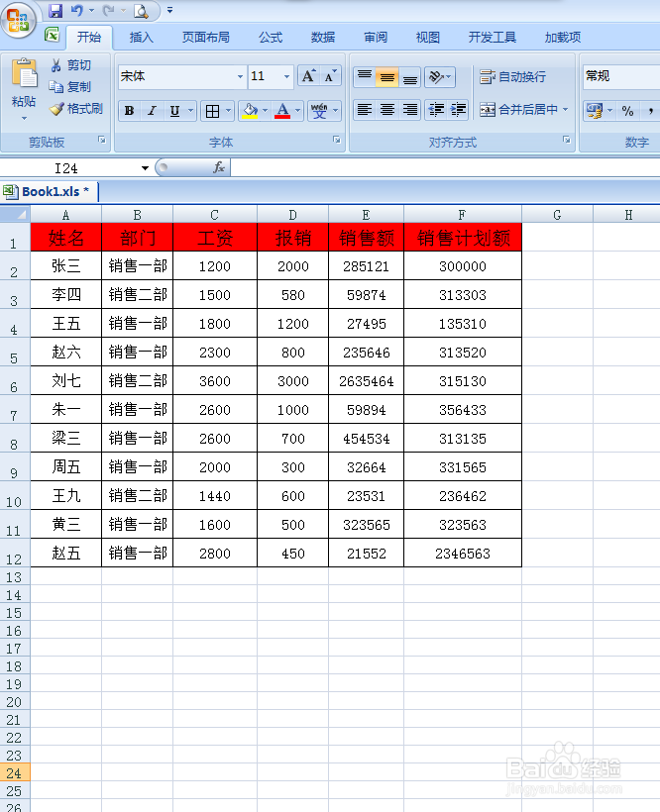Apply cell borders with the border icon
This screenshot has width=660, height=812.
(212, 111)
